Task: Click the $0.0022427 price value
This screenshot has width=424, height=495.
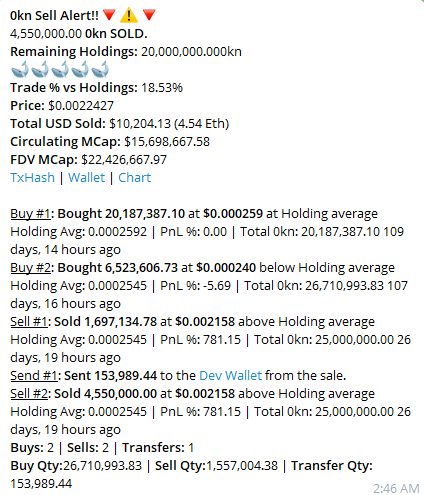Action: [81, 106]
